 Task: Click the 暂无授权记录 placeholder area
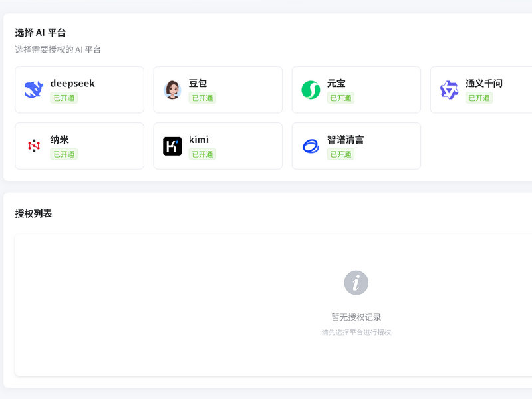tap(356, 318)
